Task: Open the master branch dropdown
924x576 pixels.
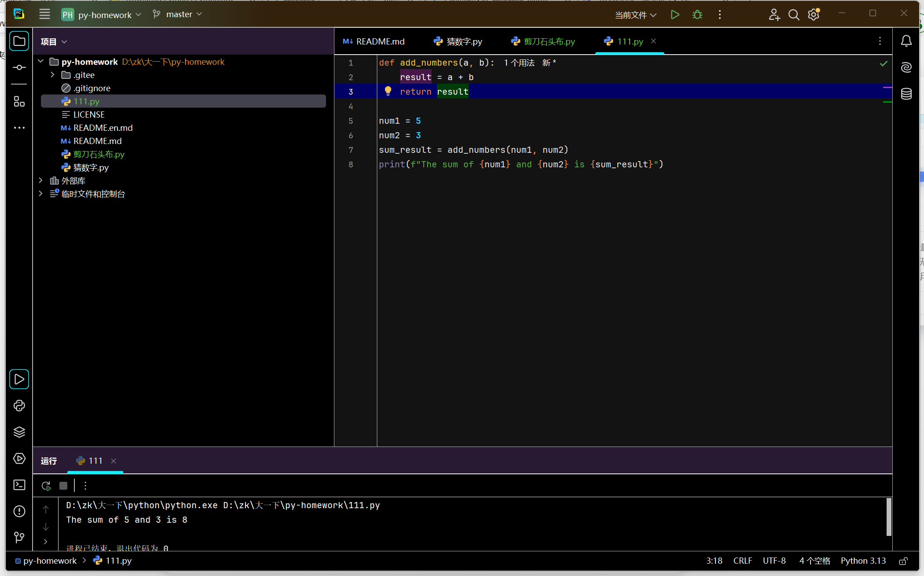Action: pyautogui.click(x=178, y=15)
